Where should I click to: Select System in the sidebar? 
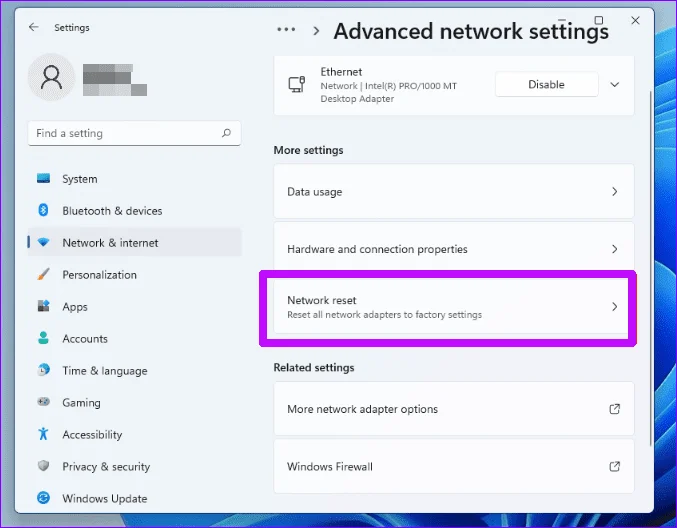pyautogui.click(x=134, y=179)
